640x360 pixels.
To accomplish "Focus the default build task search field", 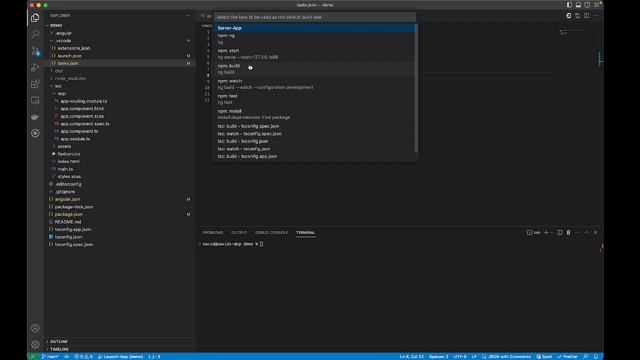I will pyautogui.click(x=315, y=17).
